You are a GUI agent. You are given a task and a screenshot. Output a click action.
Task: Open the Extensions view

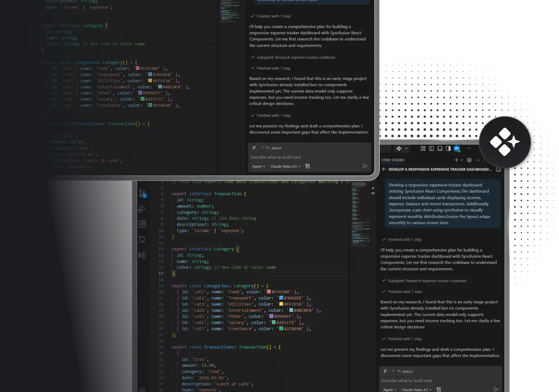pos(142,224)
